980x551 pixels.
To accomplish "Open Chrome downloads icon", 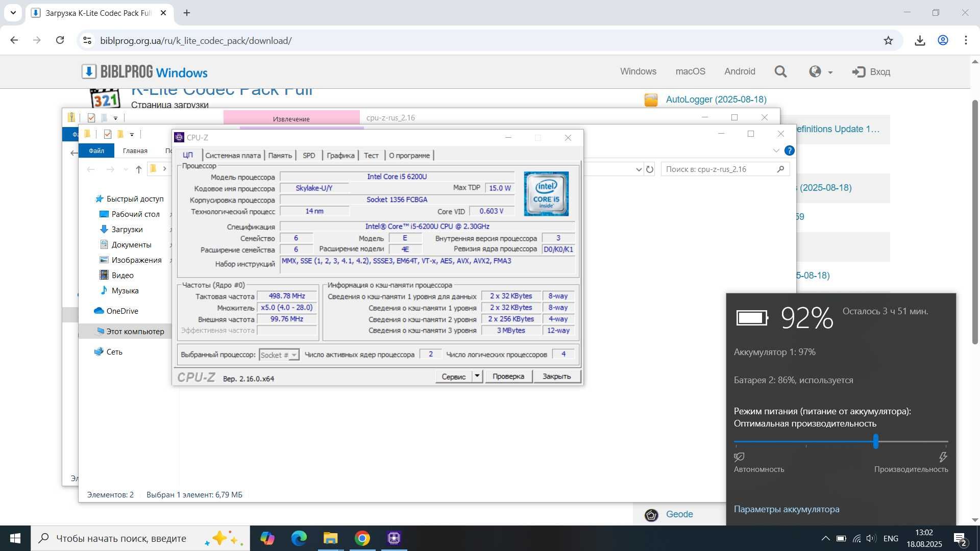I will pyautogui.click(x=920, y=40).
